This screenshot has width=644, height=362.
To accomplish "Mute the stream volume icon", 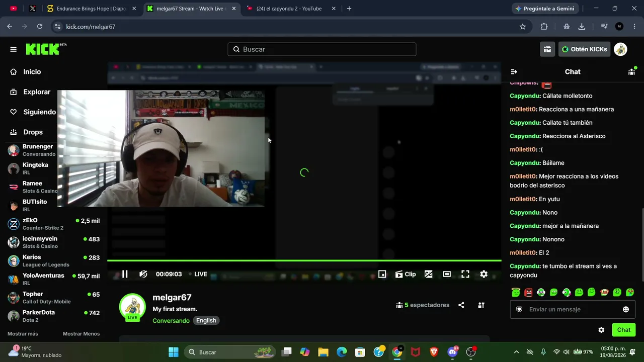I will tap(143, 274).
